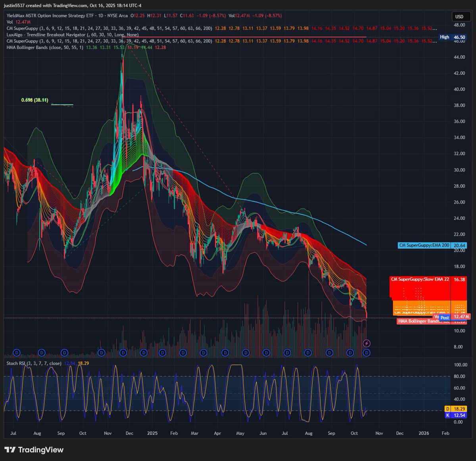Click the D dividend marker above the 2025 Aug label
476x461 pixels.
(x=308, y=352)
